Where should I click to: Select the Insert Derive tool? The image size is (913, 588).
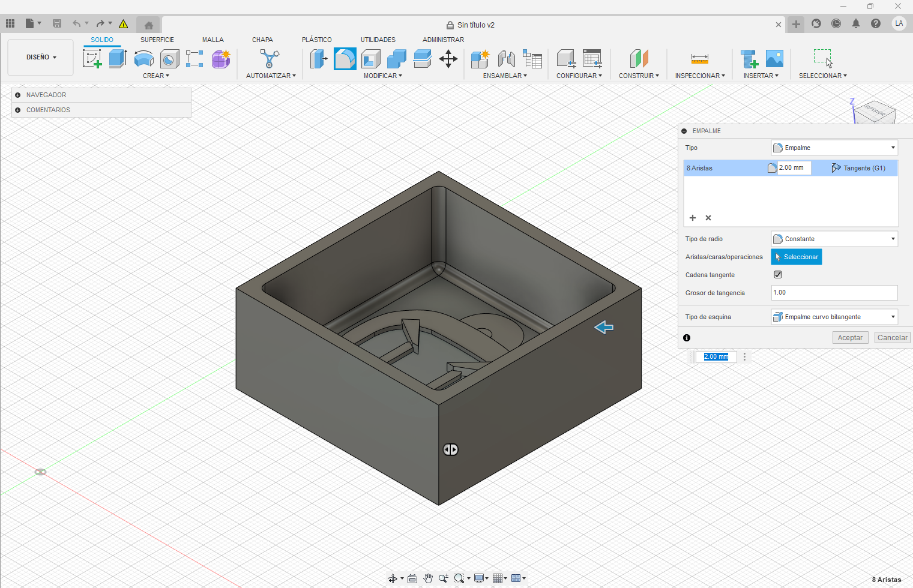[x=749, y=59]
